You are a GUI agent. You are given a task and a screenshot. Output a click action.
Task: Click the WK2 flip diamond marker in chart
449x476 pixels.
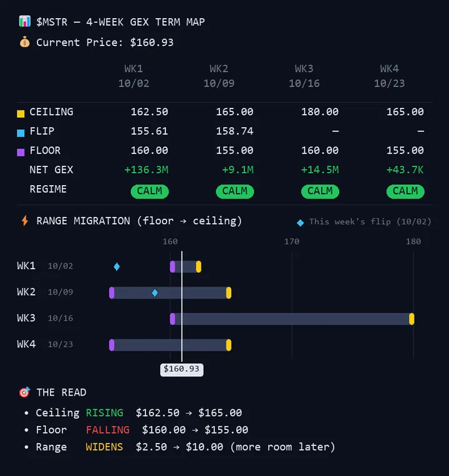[x=155, y=293]
